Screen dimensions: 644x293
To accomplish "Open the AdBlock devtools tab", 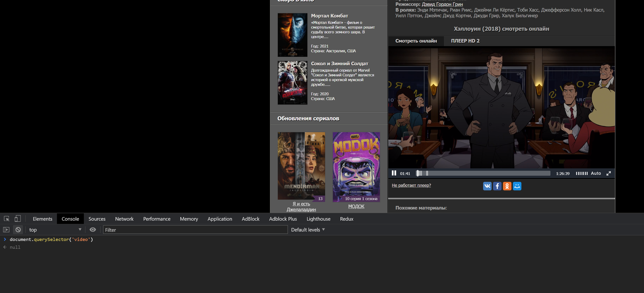I will click(x=250, y=219).
